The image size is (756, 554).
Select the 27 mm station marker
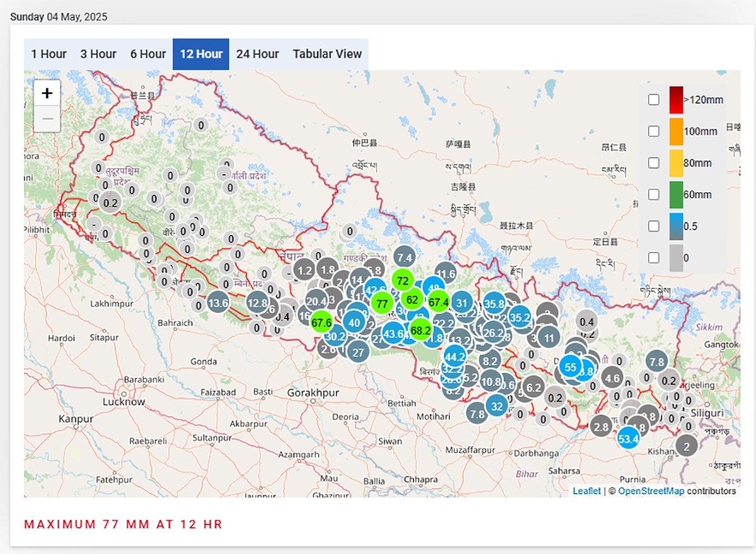(358, 352)
